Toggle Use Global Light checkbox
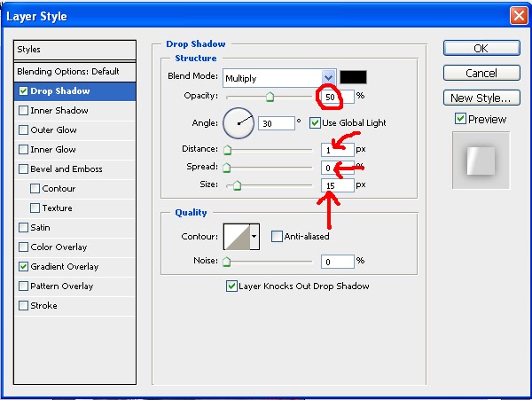The image size is (532, 400). coord(315,122)
